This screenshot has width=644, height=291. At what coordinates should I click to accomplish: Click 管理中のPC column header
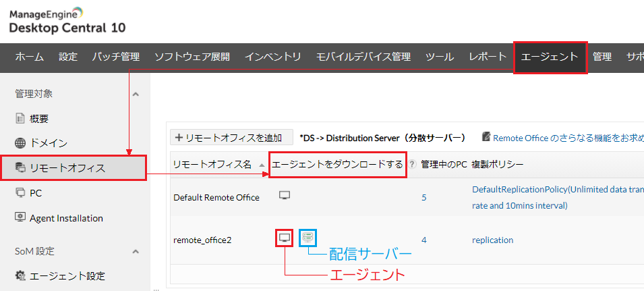[x=444, y=165]
